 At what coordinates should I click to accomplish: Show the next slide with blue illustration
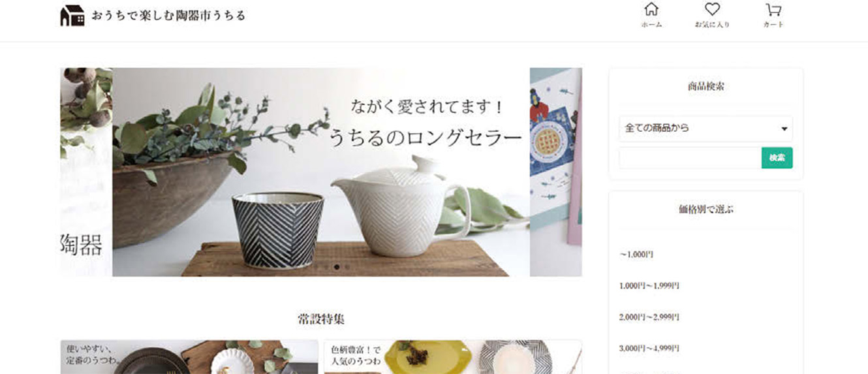(556, 172)
